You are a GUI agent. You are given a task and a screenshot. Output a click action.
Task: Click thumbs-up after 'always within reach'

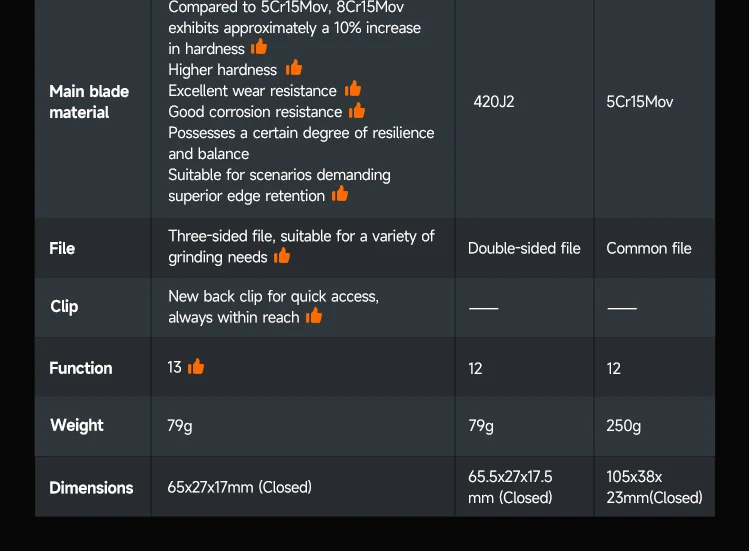(314, 316)
